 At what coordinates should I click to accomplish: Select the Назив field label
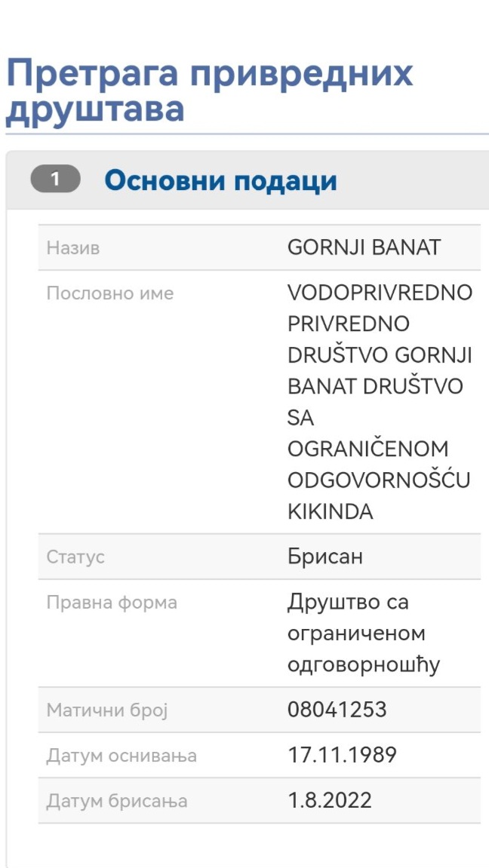73,247
